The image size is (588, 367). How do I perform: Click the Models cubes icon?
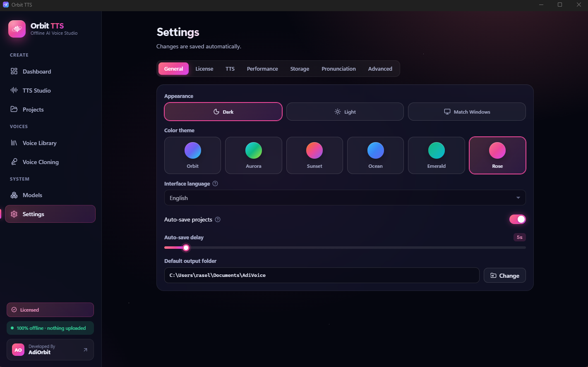14,195
